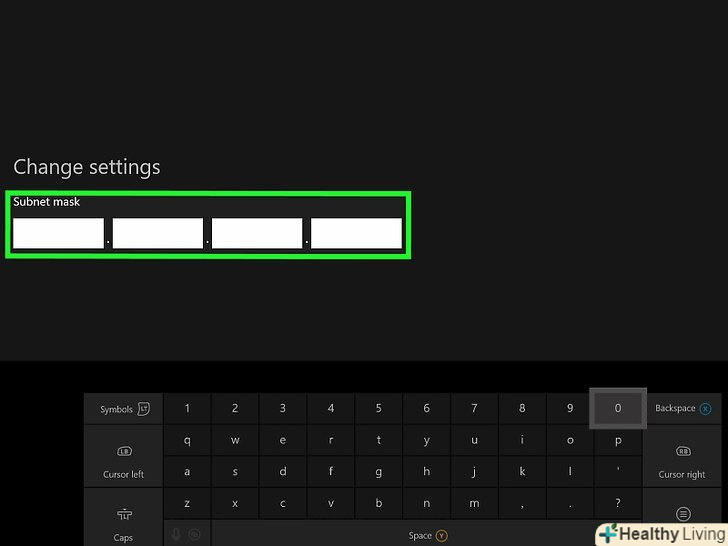Tap the highlighted 0 key
Screen dimensions: 728x546
[x=618, y=408]
